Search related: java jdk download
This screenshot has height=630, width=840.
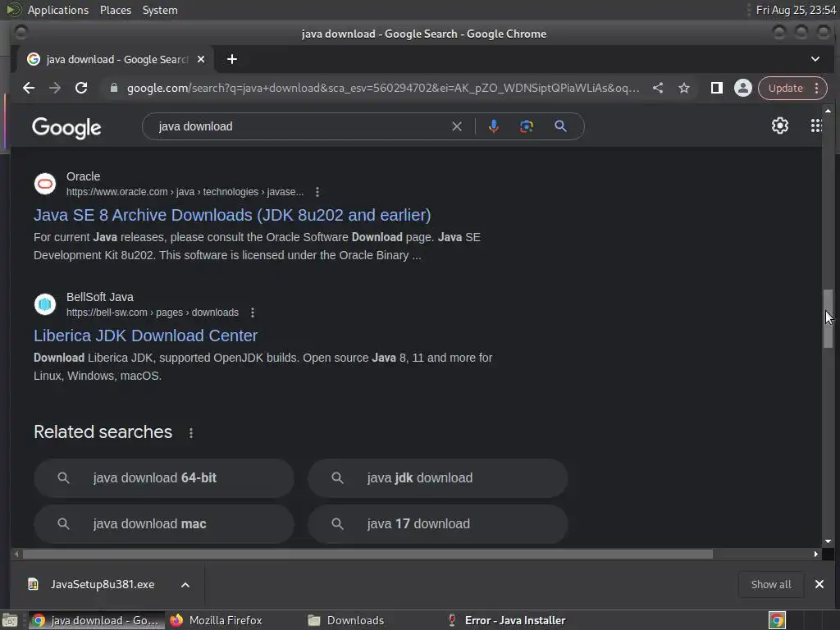[438, 478]
